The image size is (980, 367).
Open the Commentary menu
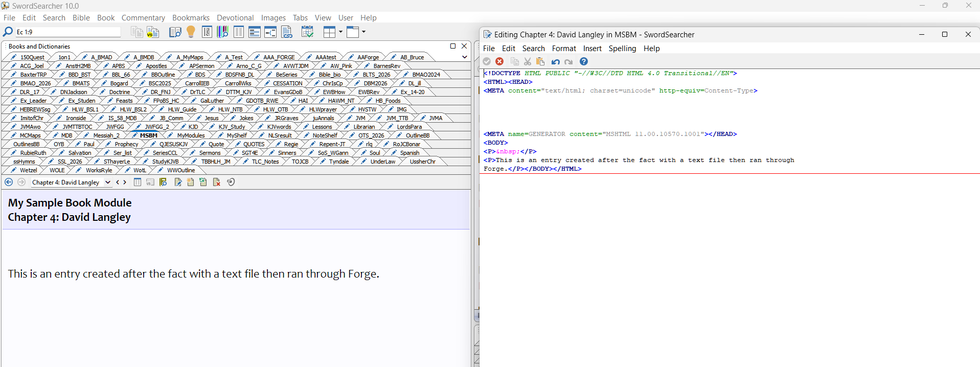pyautogui.click(x=143, y=18)
